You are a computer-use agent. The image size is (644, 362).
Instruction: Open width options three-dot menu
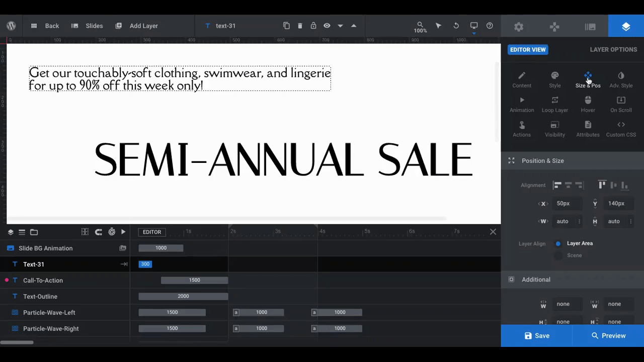580,221
